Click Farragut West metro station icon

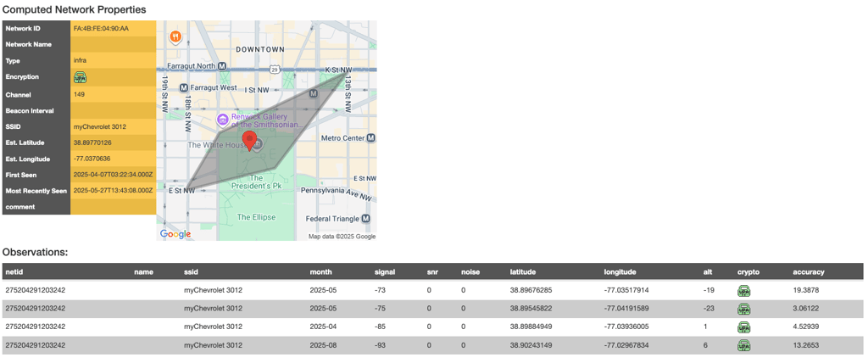[x=185, y=87]
